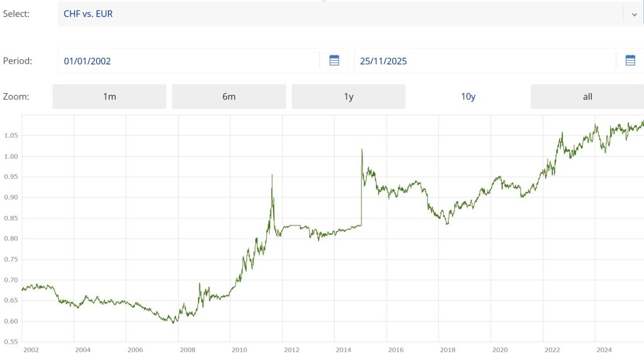Open the CHF vs. EUR selection box
Screen dimensions: 644x355
[x=340, y=14]
